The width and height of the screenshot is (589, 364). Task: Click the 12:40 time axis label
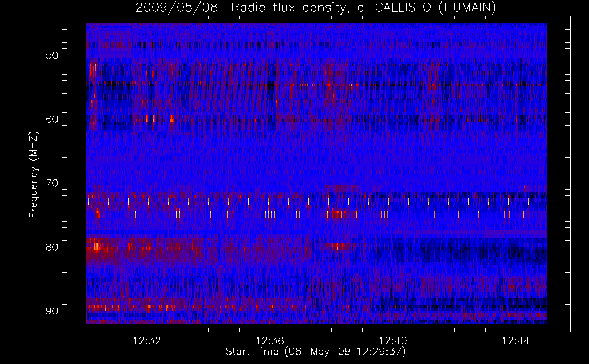click(393, 341)
